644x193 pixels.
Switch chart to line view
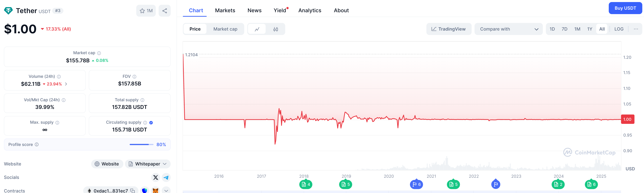[x=257, y=29]
